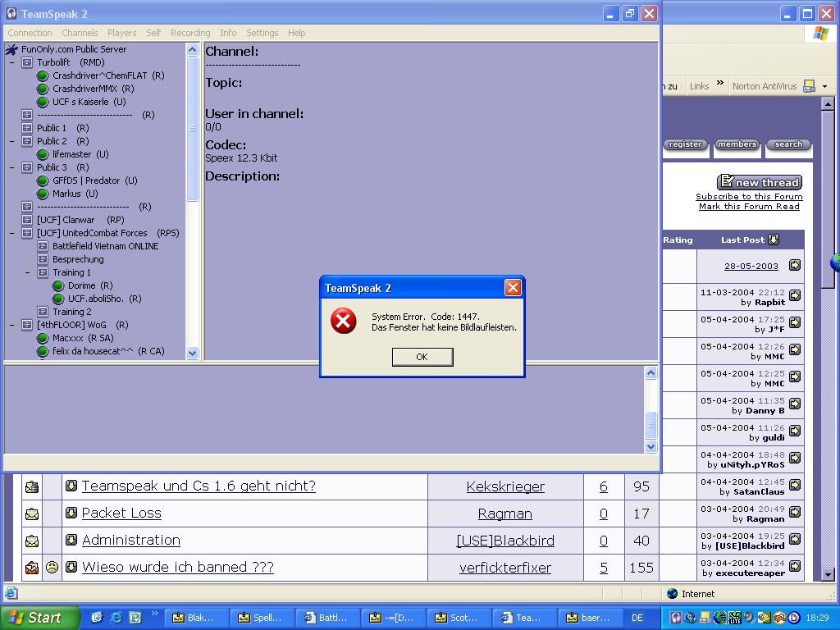The height and width of the screenshot is (630, 840).
Task: Click channel list scroll down arrow
Action: coord(192,353)
